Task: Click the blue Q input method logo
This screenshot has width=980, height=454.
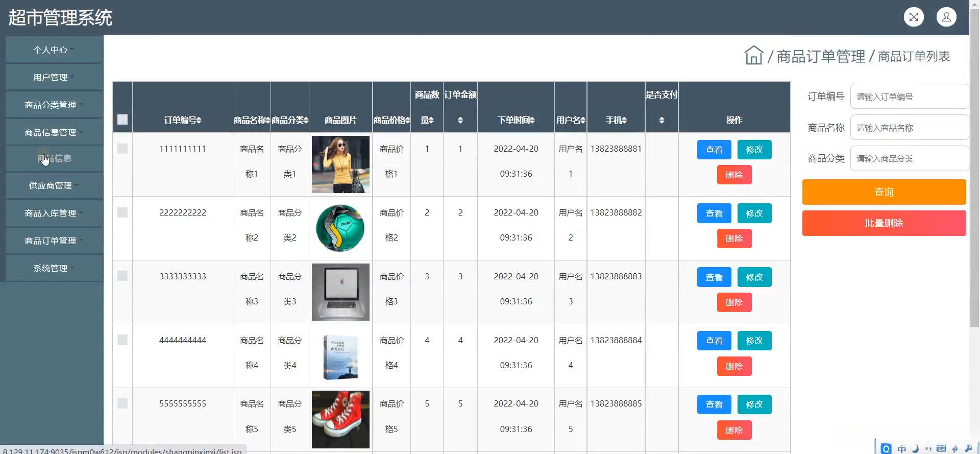Action: pos(887,448)
